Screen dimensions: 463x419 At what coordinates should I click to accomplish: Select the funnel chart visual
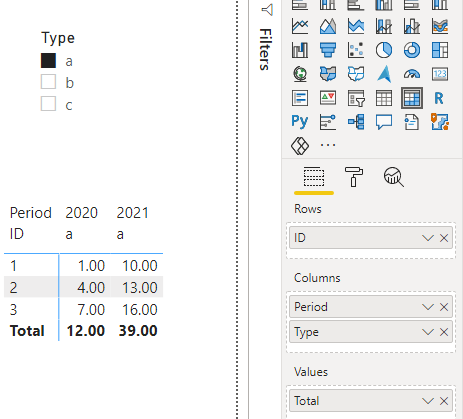click(x=328, y=50)
